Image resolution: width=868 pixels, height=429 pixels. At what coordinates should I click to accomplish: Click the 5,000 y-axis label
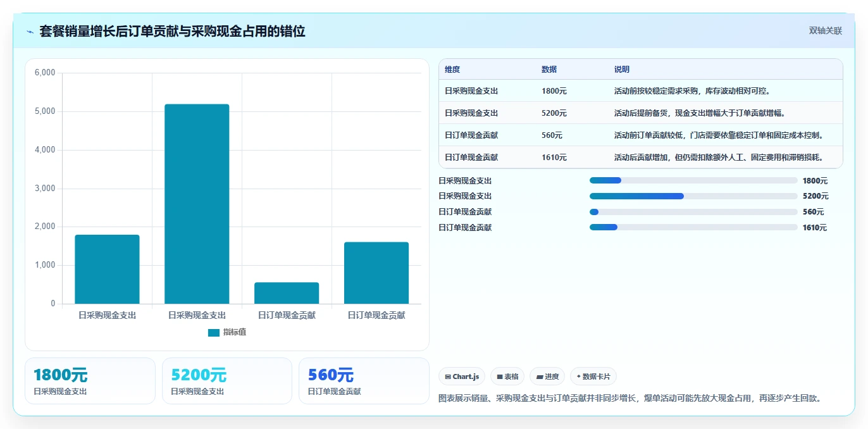pyautogui.click(x=44, y=111)
